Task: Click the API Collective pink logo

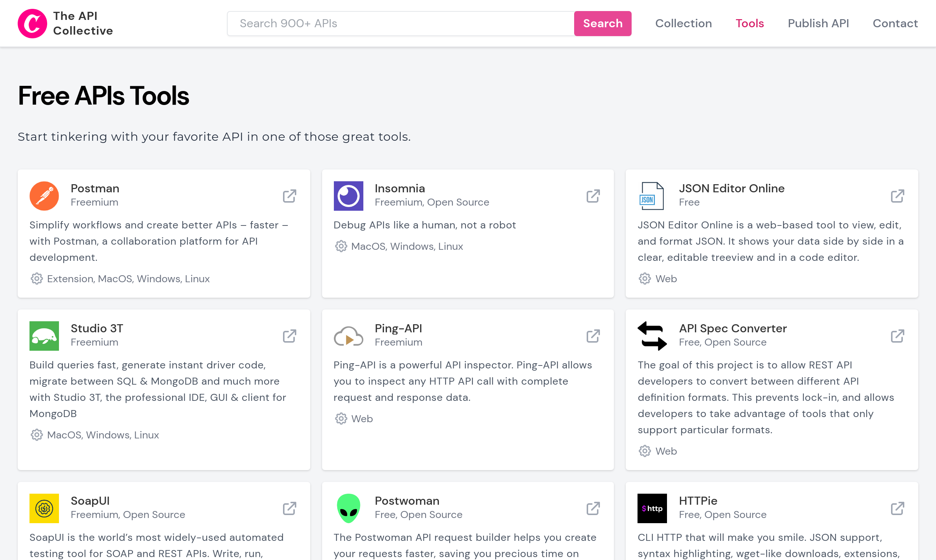Action: click(32, 24)
